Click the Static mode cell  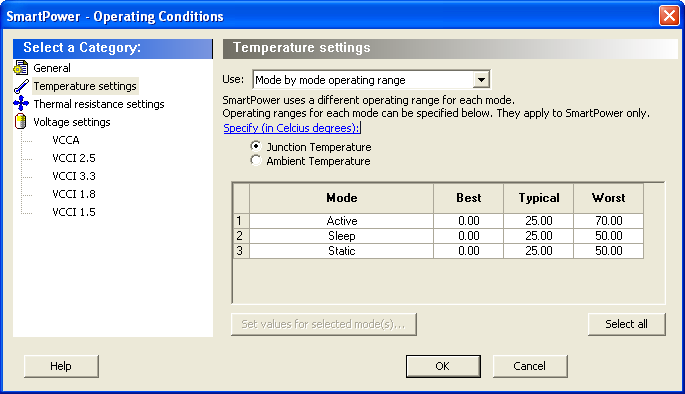(342, 251)
